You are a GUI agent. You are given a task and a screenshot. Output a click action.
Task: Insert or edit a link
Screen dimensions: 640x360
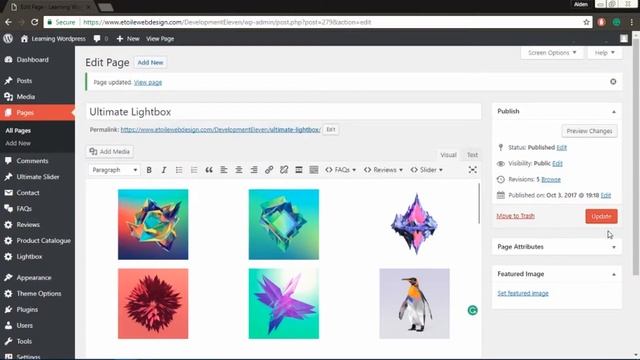(x=269, y=170)
